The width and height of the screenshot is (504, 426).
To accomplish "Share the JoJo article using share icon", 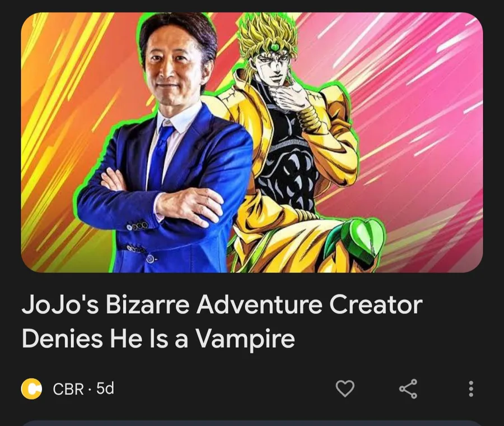I will (x=408, y=388).
